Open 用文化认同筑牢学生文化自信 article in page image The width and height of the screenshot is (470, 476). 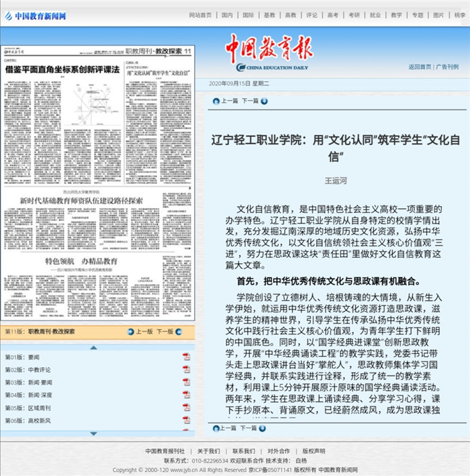tap(158, 73)
